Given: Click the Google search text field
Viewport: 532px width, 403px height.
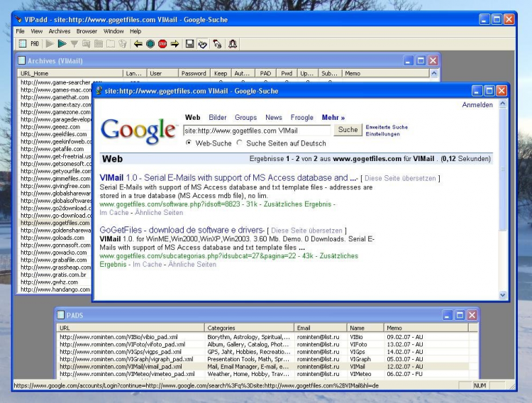Looking at the screenshot, I should (x=257, y=131).
